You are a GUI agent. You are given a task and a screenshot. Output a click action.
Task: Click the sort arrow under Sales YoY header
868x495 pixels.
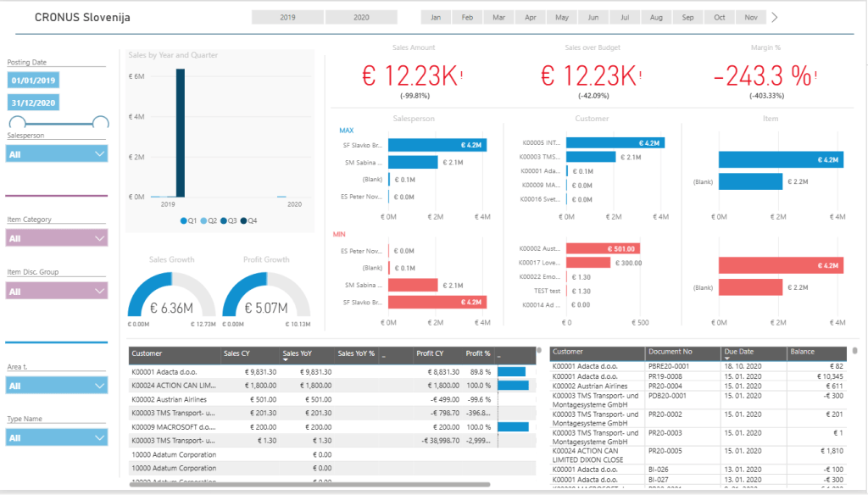coord(286,360)
